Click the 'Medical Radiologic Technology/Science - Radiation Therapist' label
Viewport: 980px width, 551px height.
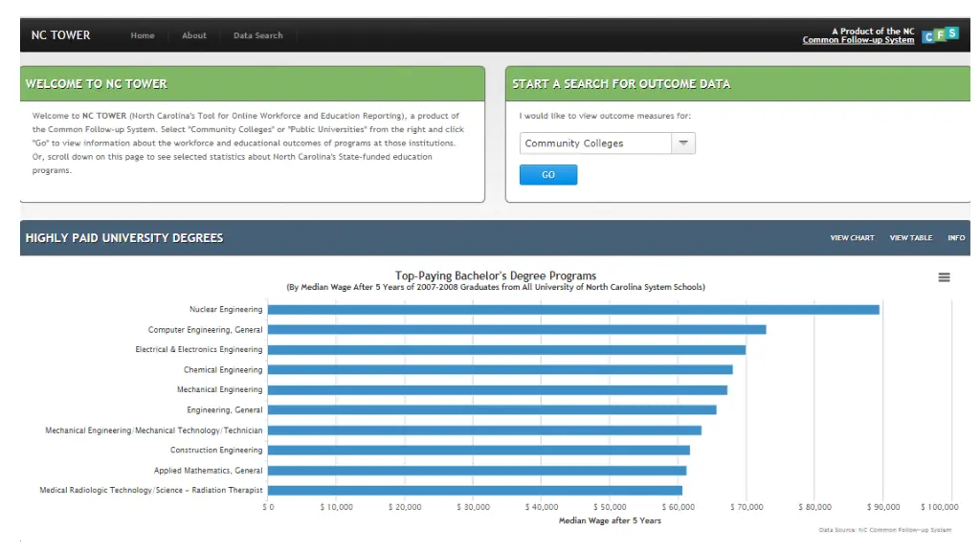coord(150,491)
